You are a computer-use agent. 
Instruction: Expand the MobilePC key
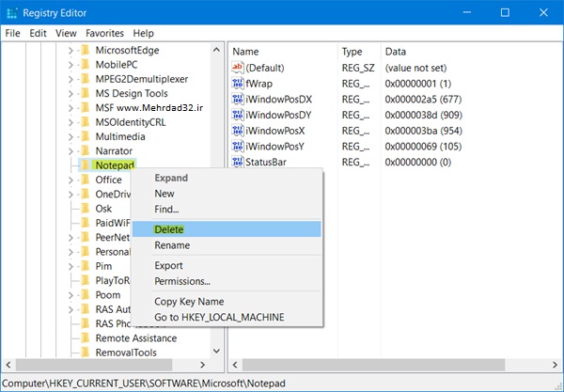pyautogui.click(x=70, y=65)
